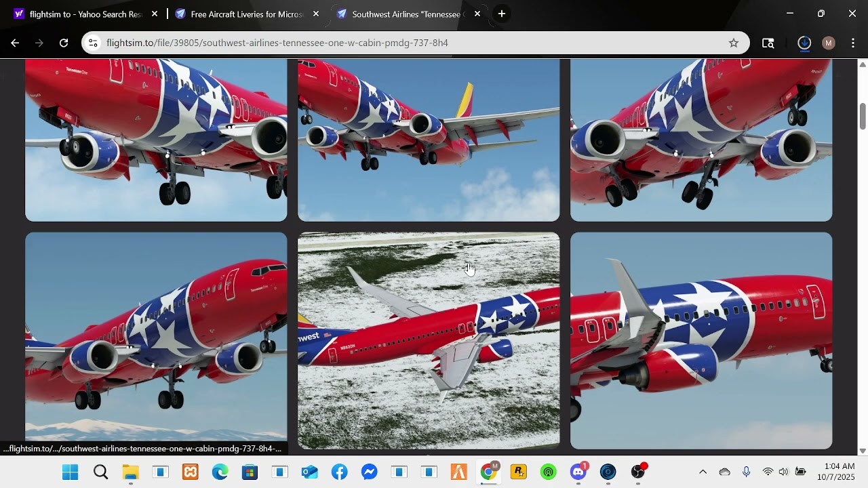
Task: Launch Rockstar Games Launcher from taskbar
Action: [x=519, y=472]
